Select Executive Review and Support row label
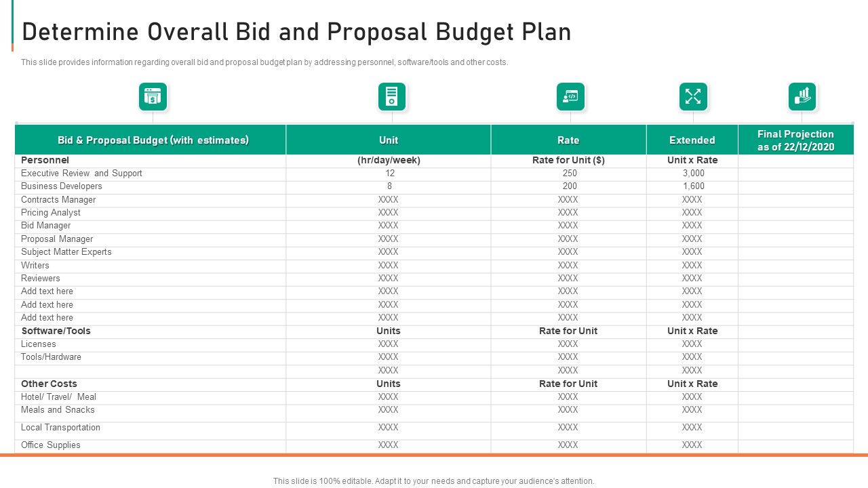 tap(81, 174)
